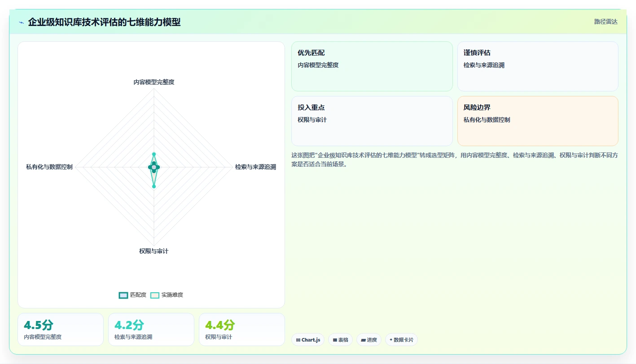
Task: Click the description paragraph below the cards
Action: (455, 160)
